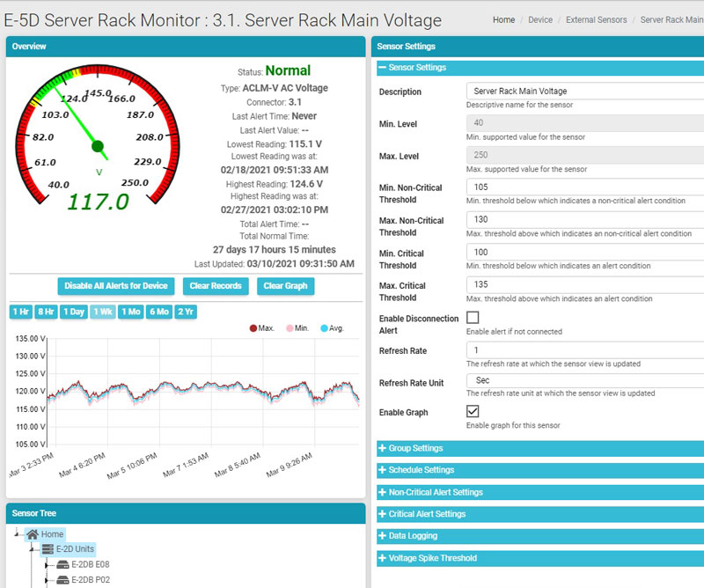The image size is (704, 588).
Task: Expand the E-2DB E08 tree node
Action: tap(47, 564)
